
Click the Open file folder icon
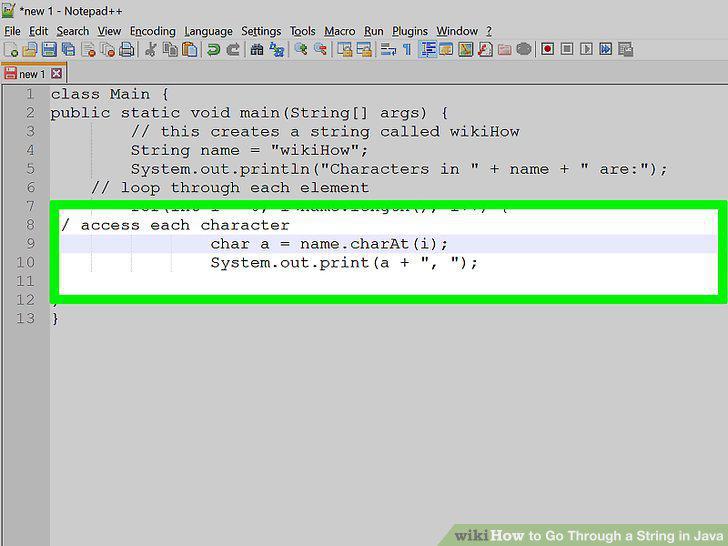[x=29, y=49]
